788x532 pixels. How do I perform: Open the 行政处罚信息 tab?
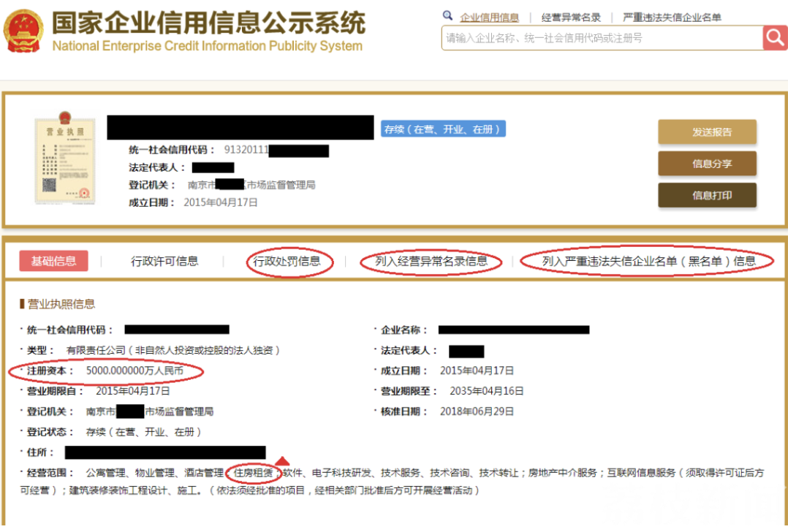pos(287,261)
